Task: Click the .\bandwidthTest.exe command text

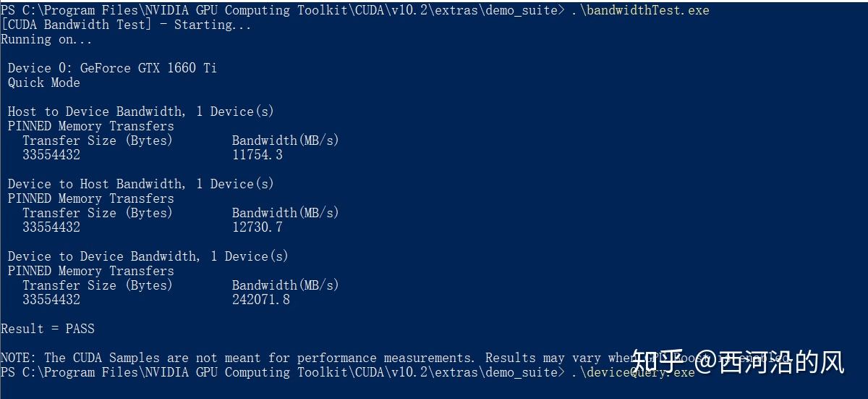Action: pos(641,10)
